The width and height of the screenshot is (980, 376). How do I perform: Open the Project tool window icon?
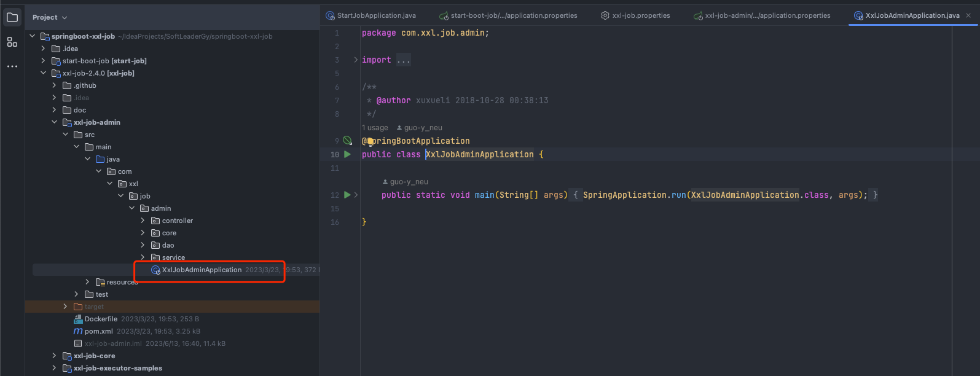[12, 17]
